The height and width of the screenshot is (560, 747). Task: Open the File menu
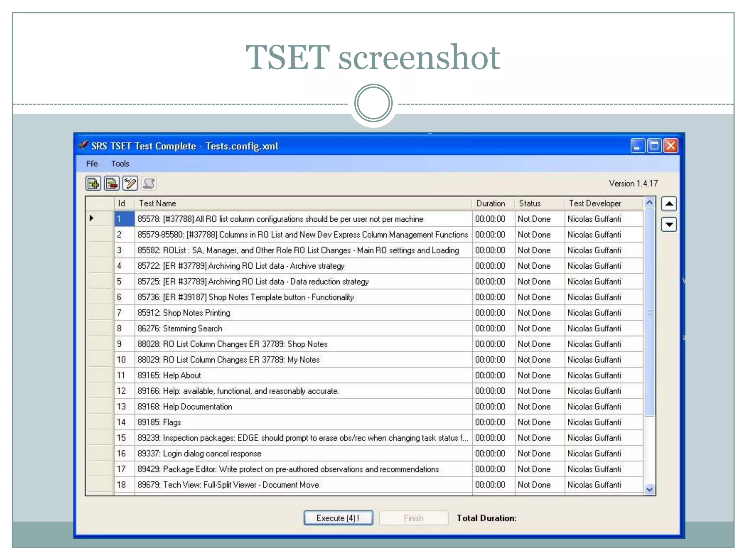[92, 164]
